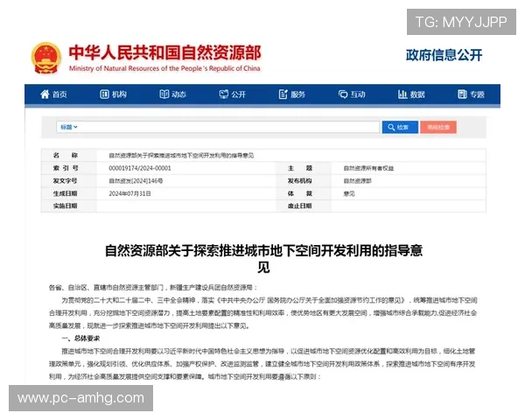
Task: Click the chat bubbles icon beside 互动
Action: point(343,94)
